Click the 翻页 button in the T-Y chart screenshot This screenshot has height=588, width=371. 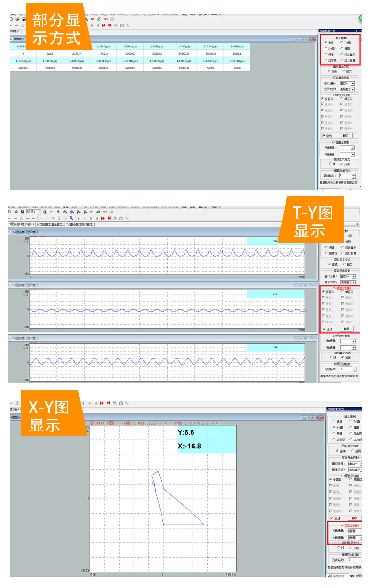[347, 329]
